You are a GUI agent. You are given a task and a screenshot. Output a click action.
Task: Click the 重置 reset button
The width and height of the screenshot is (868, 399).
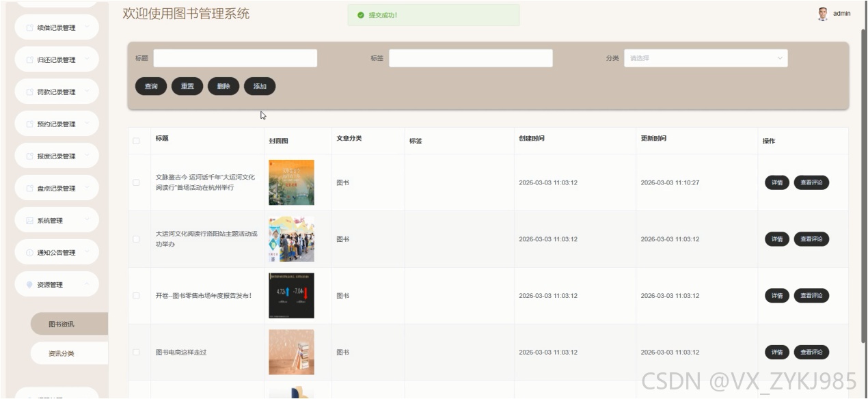[187, 86]
